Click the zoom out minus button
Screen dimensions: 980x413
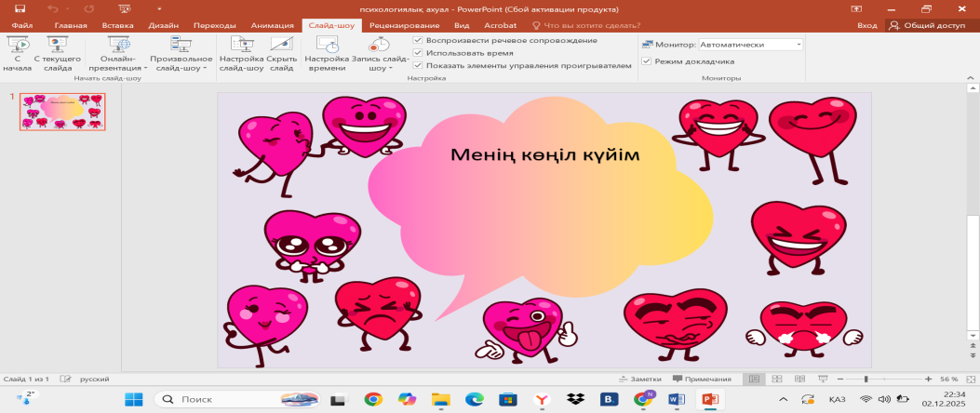[x=840, y=380]
